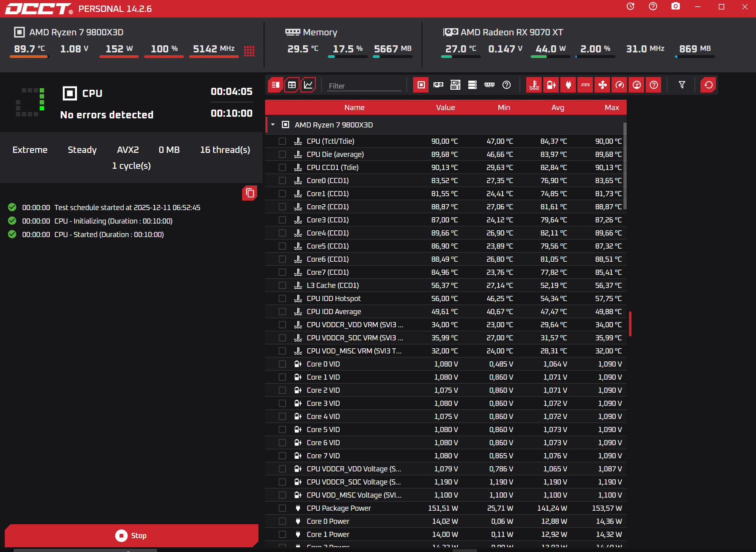Show GPU sensors via graphics card icon
The height and width of the screenshot is (552, 756).
click(438, 85)
